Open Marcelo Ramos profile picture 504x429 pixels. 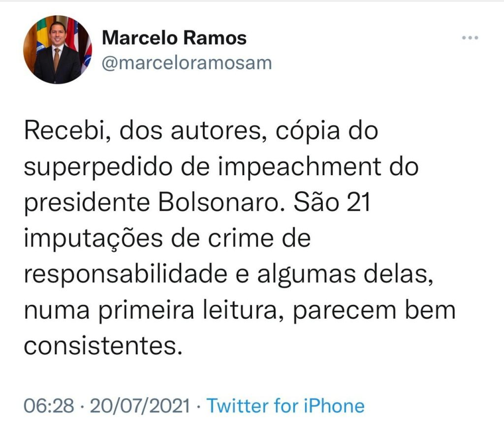[58, 50]
